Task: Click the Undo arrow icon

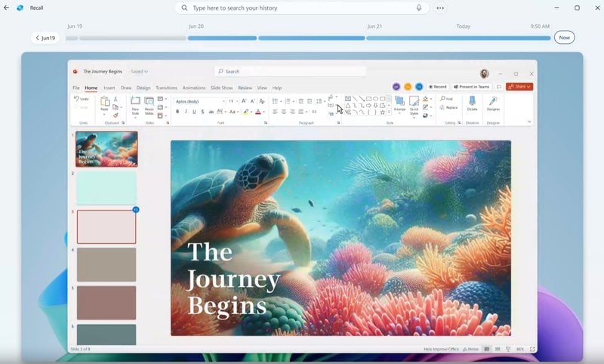Action: [x=77, y=99]
